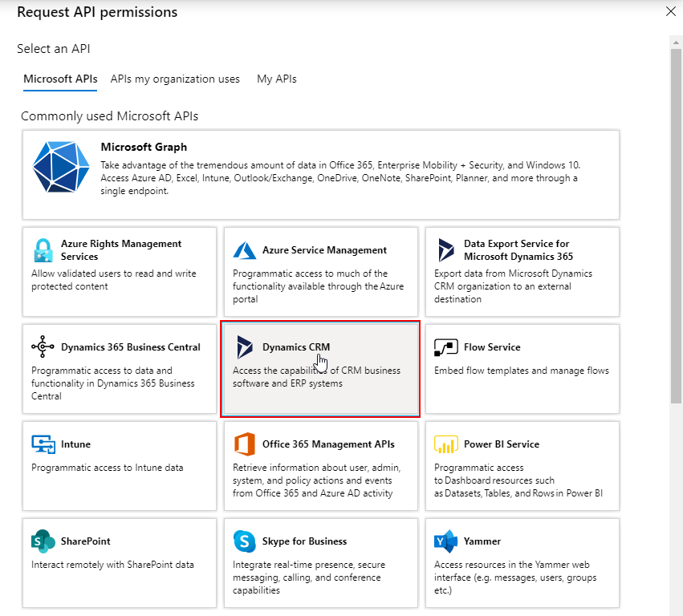Choose the Yammer logo icon

(x=446, y=541)
